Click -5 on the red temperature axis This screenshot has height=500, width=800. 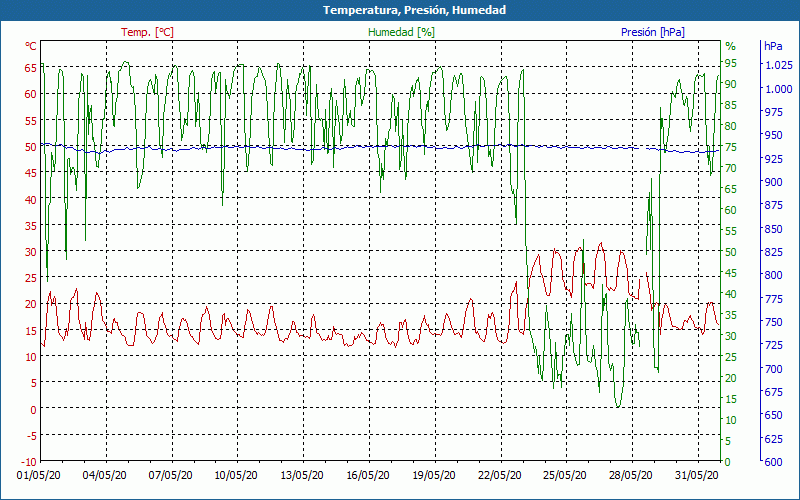pos(31,436)
